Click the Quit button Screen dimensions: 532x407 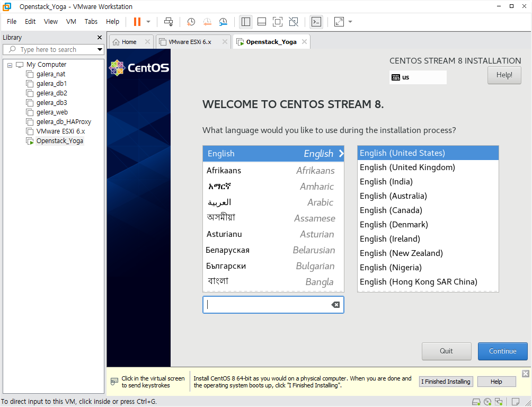tap(446, 351)
